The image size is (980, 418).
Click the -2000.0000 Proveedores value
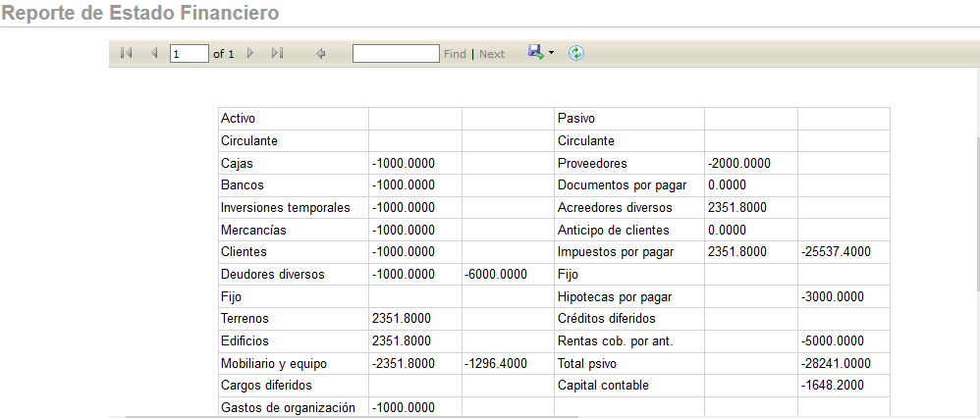pos(739,164)
